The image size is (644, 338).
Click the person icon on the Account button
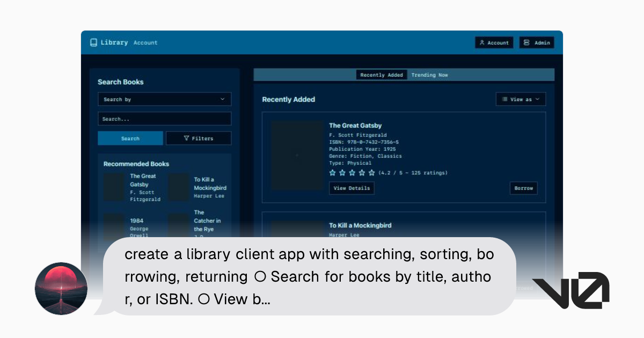[482, 42]
